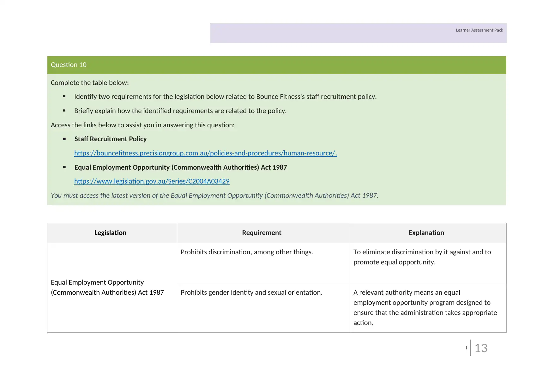Image resolution: width=554 pixels, height=392 pixels.
Task: Click the bullet 'Identify two requirements for the legislation'
Action: (225, 97)
